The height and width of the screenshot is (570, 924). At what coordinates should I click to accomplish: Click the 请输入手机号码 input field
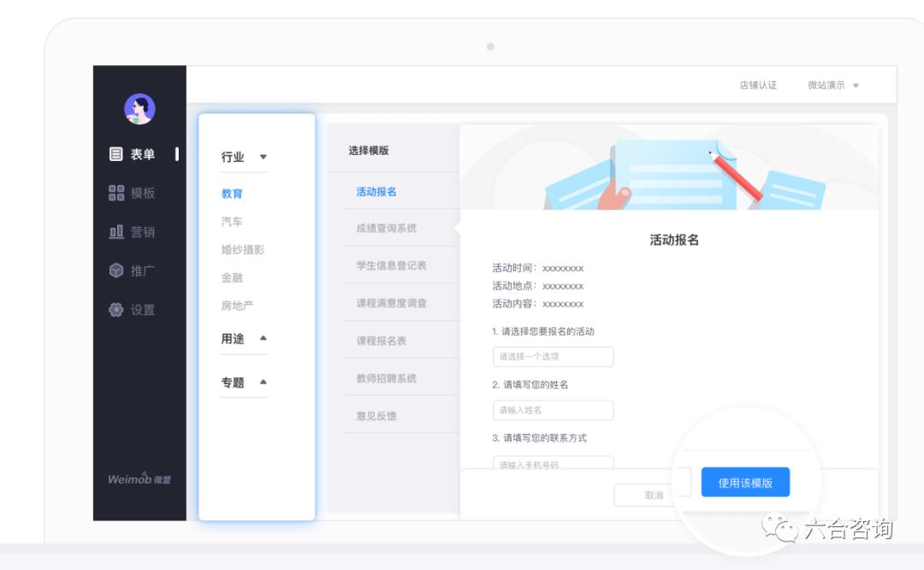pos(553,463)
